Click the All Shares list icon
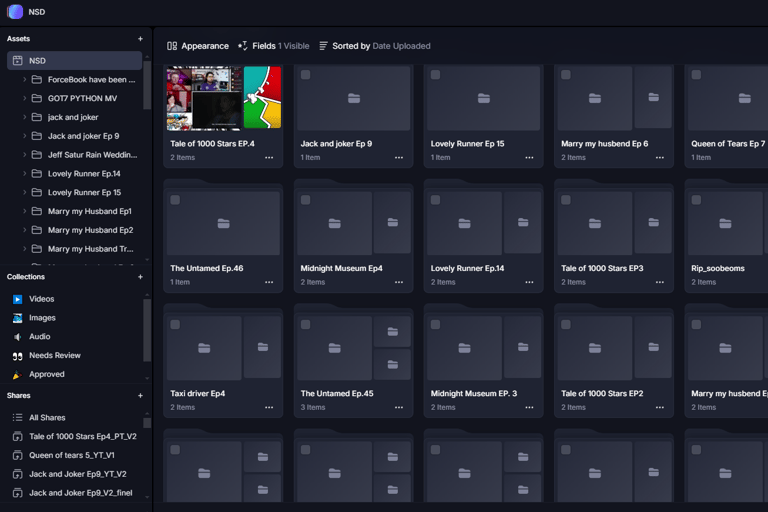This screenshot has height=512, width=768. click(18, 417)
